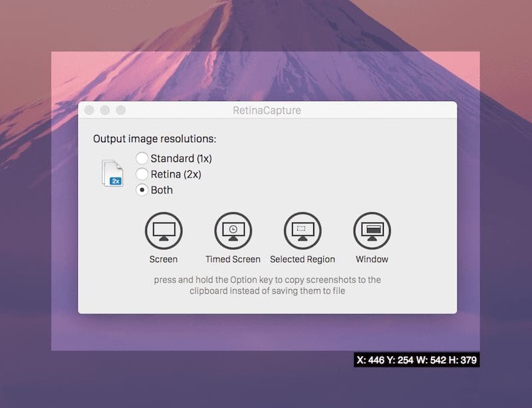Click the Screen capture icon

[x=164, y=231]
